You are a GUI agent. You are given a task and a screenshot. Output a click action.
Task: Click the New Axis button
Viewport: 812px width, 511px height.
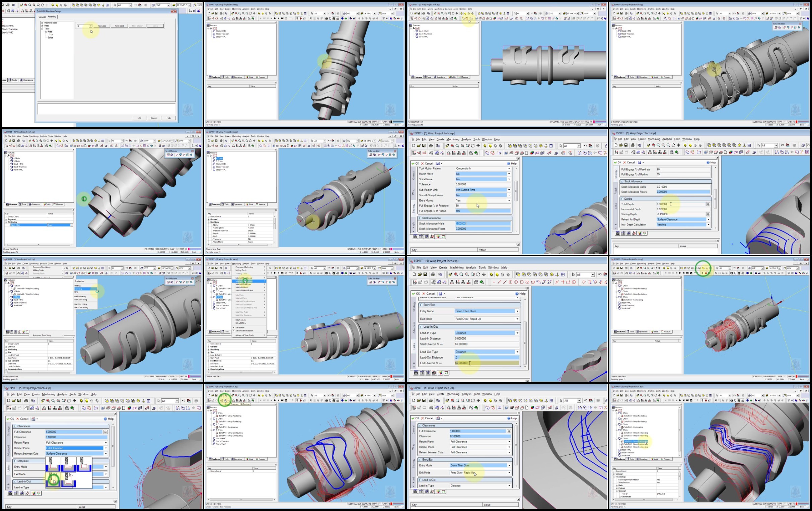coord(102,26)
